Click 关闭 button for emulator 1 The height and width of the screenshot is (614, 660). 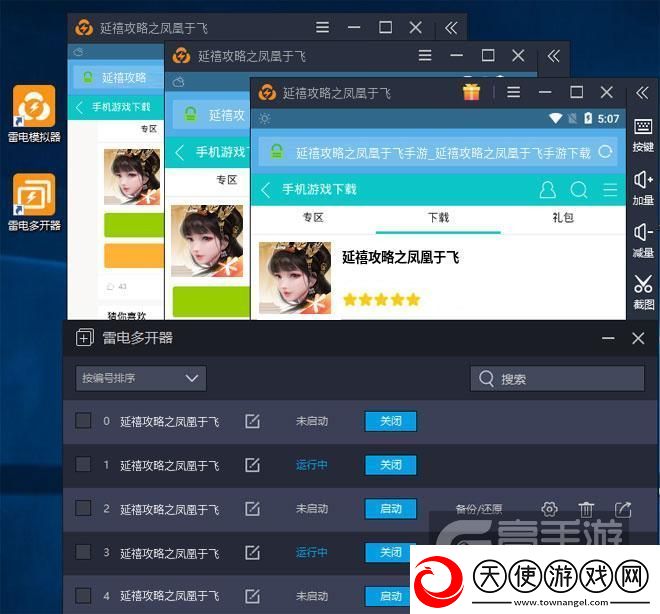click(391, 465)
